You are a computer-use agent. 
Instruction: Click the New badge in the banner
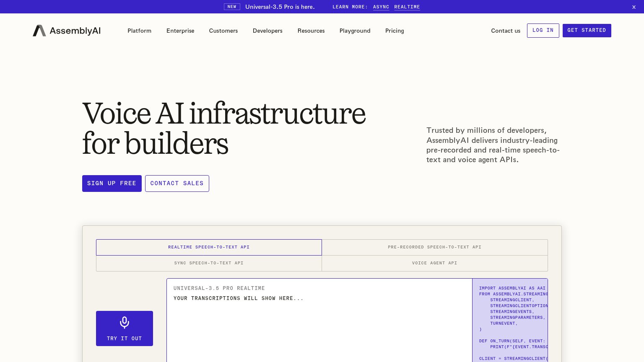coord(232,7)
